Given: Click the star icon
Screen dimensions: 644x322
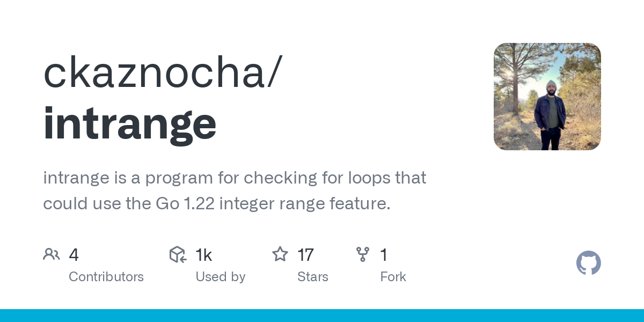Looking at the screenshot, I should [280, 254].
